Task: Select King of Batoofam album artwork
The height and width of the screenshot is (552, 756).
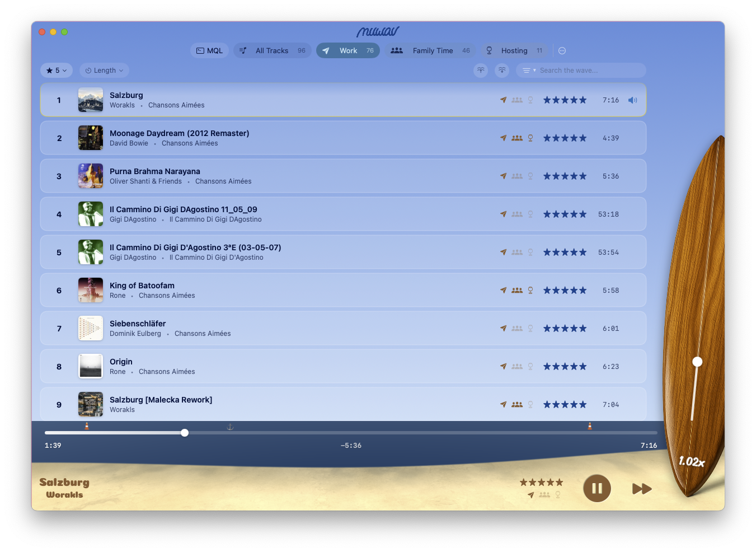Action: click(x=91, y=291)
